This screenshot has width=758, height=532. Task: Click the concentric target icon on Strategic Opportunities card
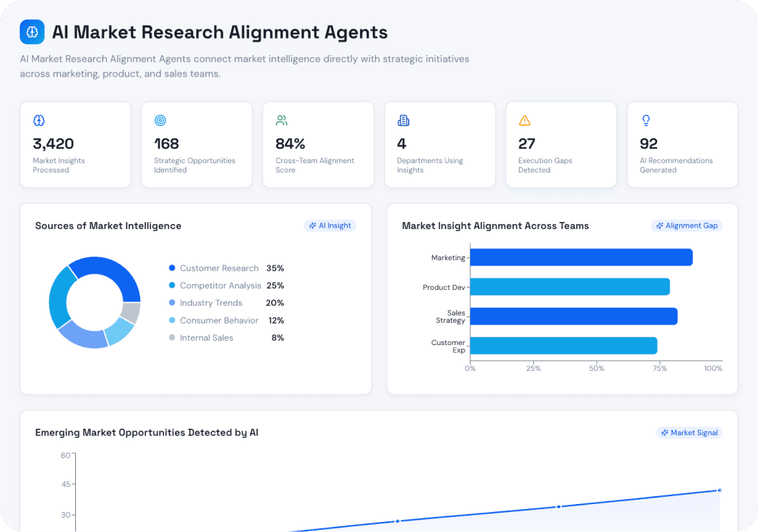pos(160,120)
